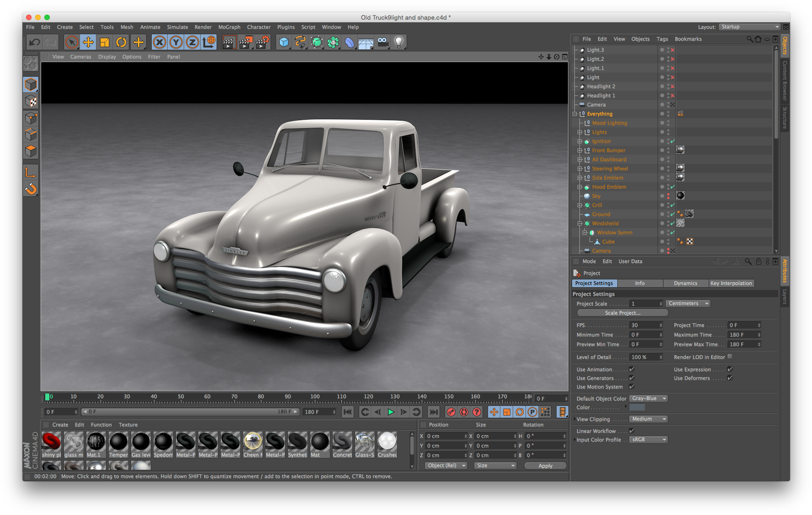
Task: Collapse the Everything group in Object Manager
Action: [575, 114]
